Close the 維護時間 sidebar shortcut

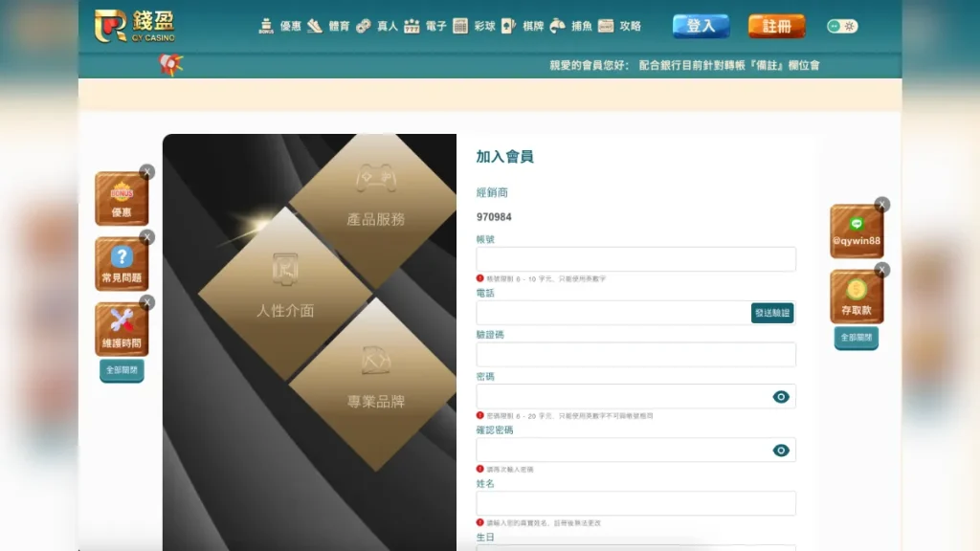click(146, 302)
